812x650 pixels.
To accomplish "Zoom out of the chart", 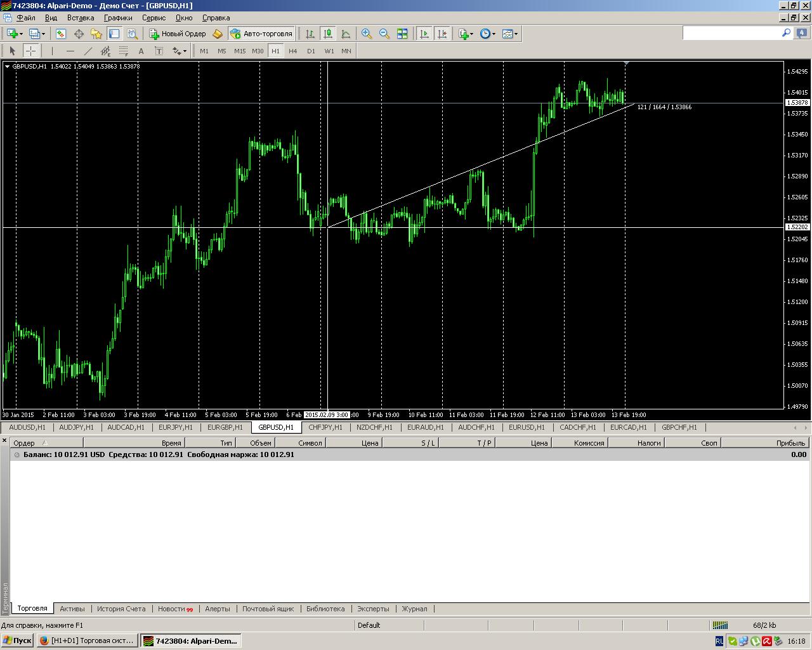I will point(384,34).
